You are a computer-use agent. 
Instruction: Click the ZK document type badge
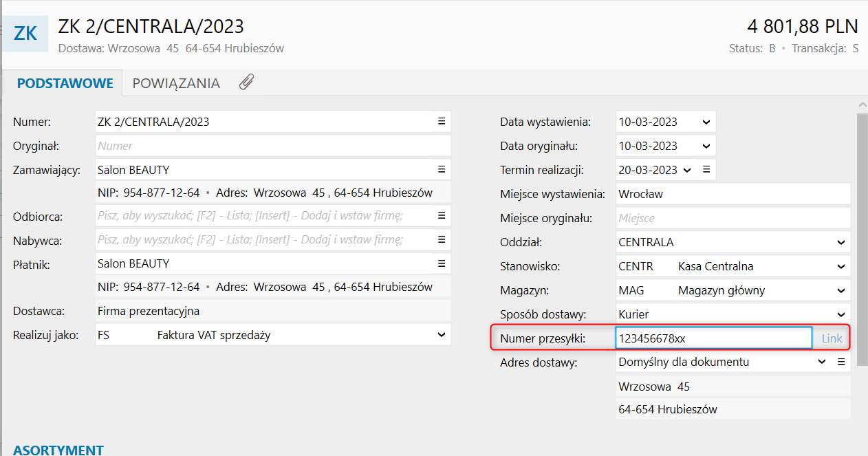25,34
